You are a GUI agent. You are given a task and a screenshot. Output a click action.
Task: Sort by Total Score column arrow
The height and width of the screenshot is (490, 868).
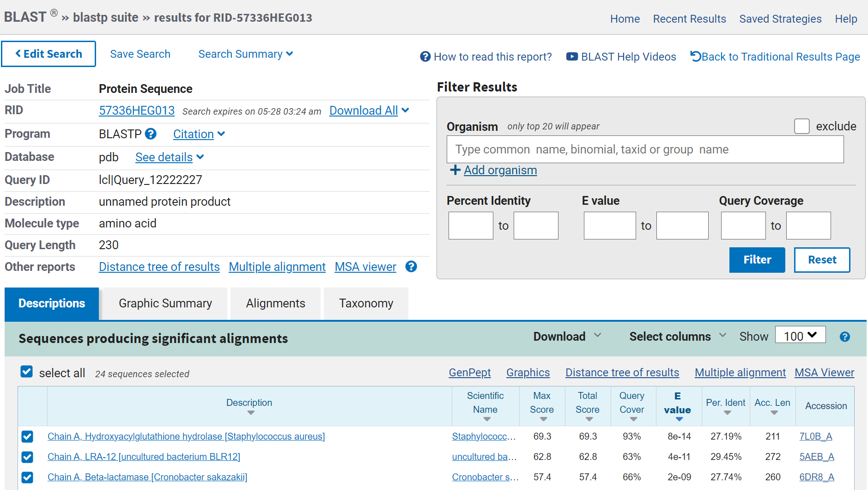[589, 419]
